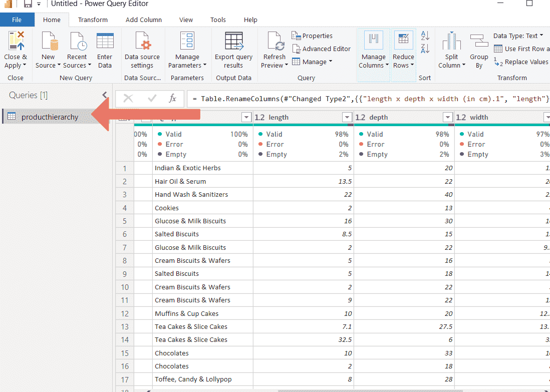The image size is (550, 392).
Task: Click the Indian & Exotic Herbs cell
Action: coord(203,168)
